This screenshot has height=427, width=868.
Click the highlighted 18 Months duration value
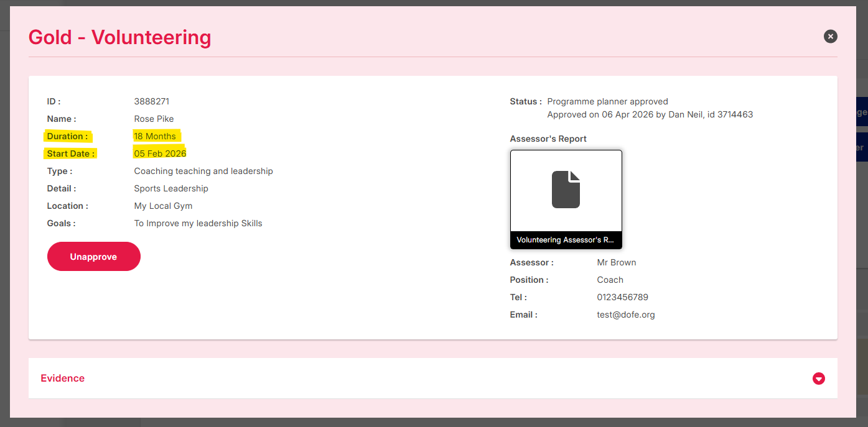click(x=155, y=136)
